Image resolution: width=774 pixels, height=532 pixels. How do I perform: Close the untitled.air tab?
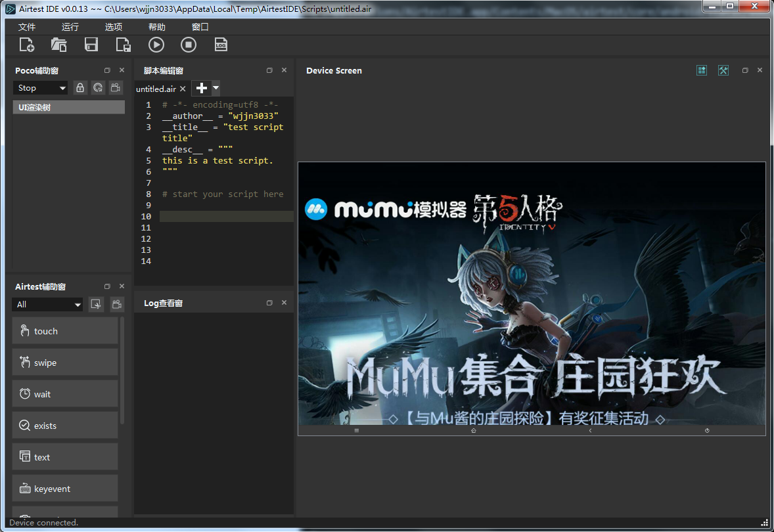(x=183, y=89)
